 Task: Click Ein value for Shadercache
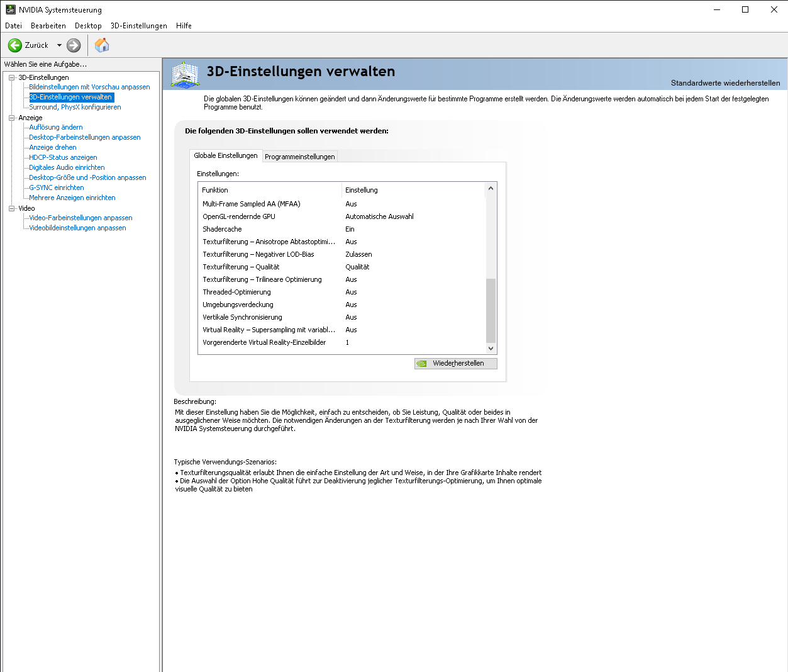coord(350,229)
